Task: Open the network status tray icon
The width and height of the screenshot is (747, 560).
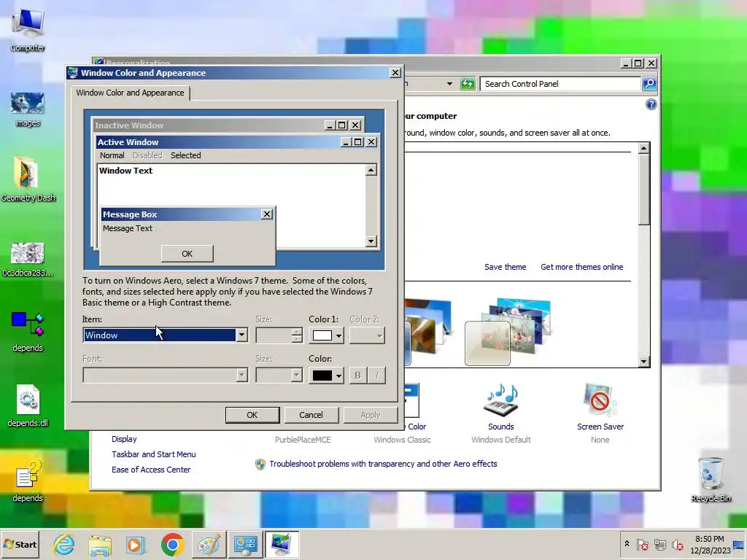Action: click(660, 544)
